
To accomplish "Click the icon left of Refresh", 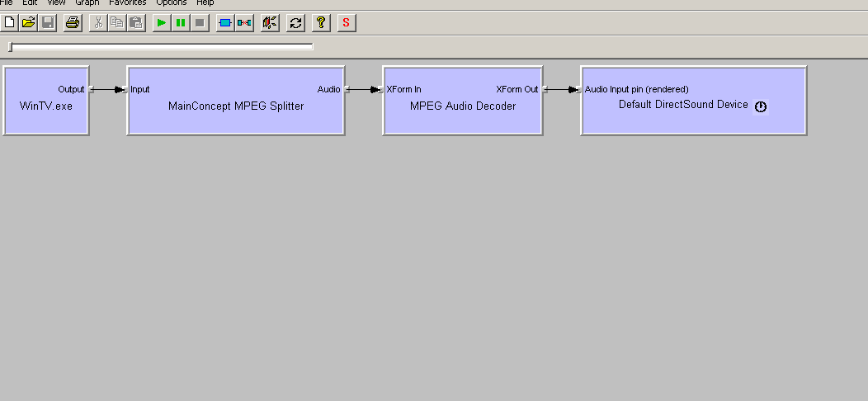I will pos(270,23).
